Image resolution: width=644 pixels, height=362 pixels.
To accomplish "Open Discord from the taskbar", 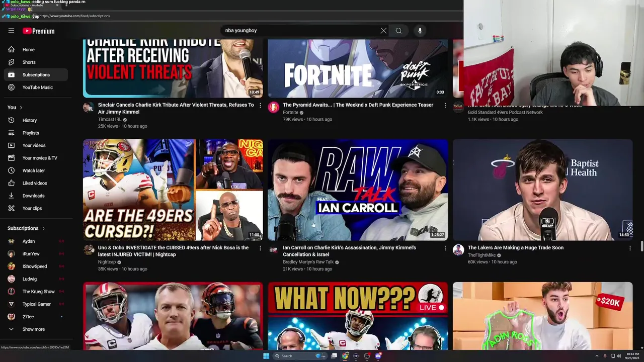I will point(378,356).
